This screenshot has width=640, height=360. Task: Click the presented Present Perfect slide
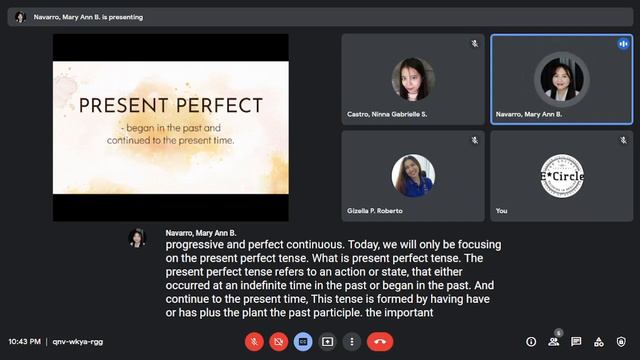pos(171,128)
